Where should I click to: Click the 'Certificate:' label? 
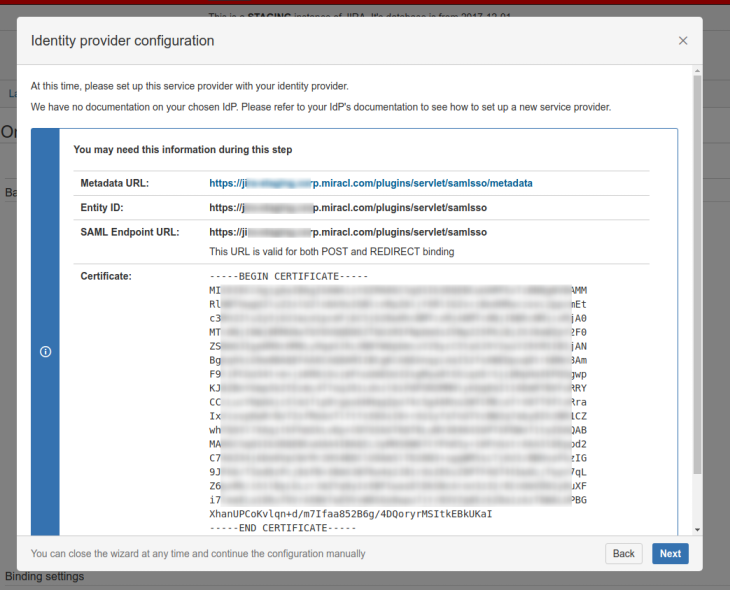coord(106,276)
